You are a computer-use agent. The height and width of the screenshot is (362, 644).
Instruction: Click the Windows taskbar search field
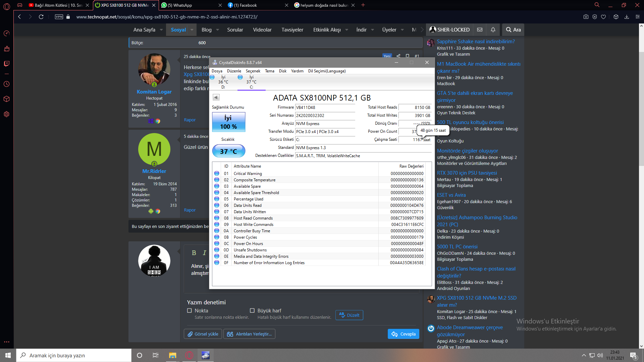74,355
